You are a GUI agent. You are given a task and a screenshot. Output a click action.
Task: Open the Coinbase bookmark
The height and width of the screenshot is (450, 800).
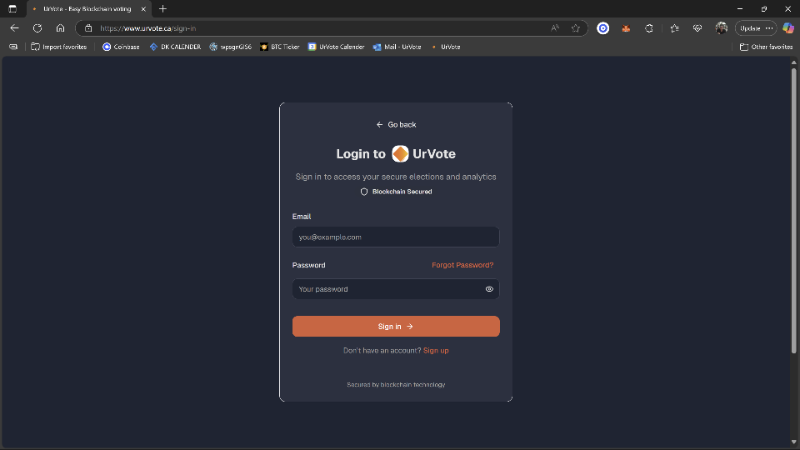[x=120, y=46]
